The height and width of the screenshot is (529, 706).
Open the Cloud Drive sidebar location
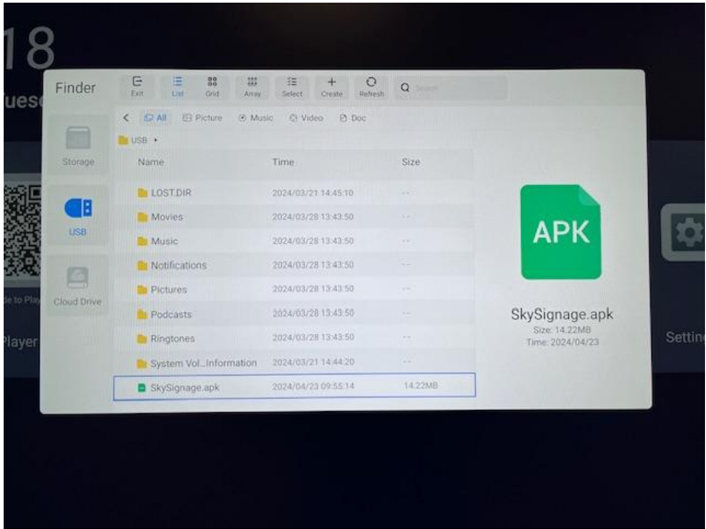click(77, 285)
